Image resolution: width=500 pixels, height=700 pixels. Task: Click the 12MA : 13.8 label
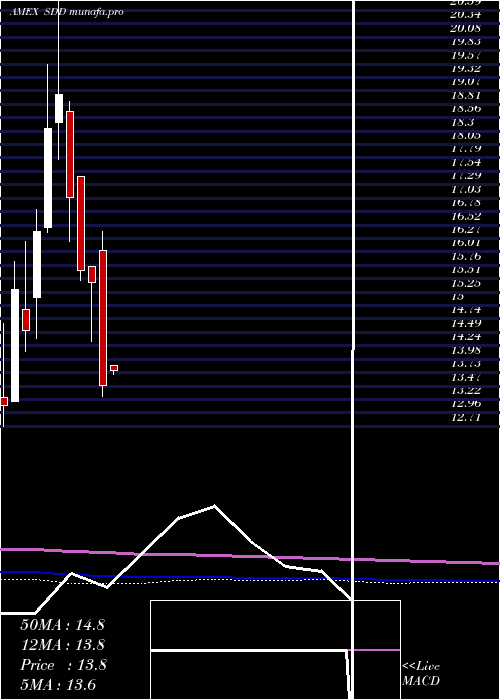point(62,645)
